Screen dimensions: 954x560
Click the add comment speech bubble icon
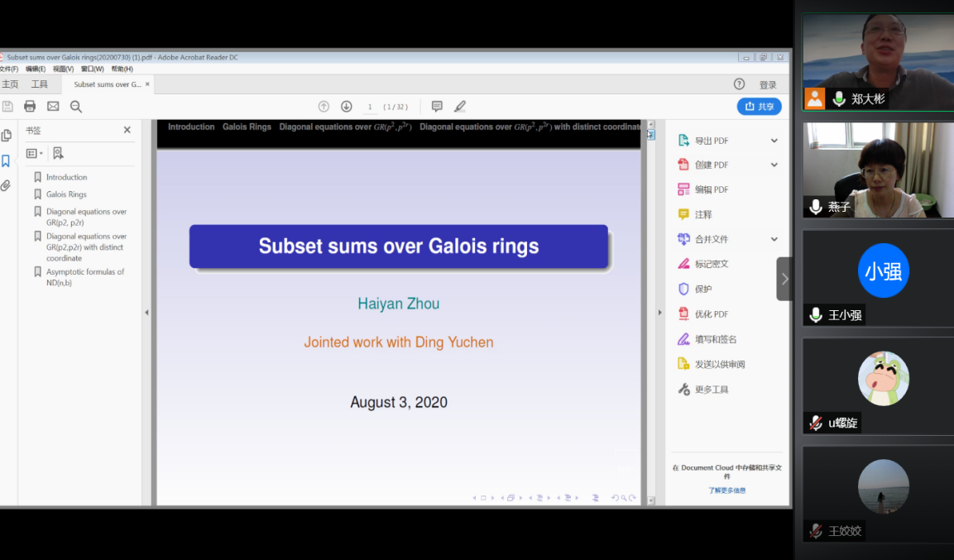[x=437, y=107]
